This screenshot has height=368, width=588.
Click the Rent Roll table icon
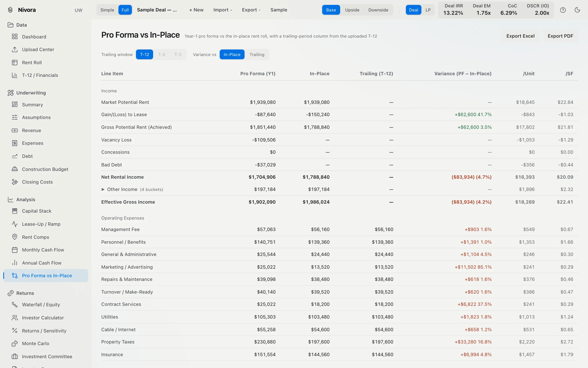(x=14, y=63)
